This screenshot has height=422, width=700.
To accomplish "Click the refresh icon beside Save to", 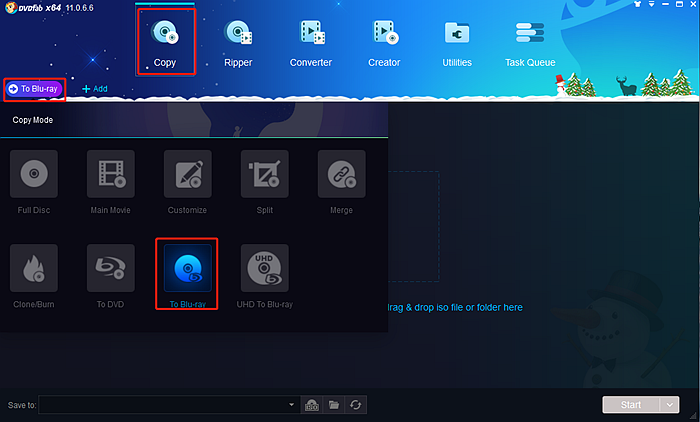I will tap(355, 405).
